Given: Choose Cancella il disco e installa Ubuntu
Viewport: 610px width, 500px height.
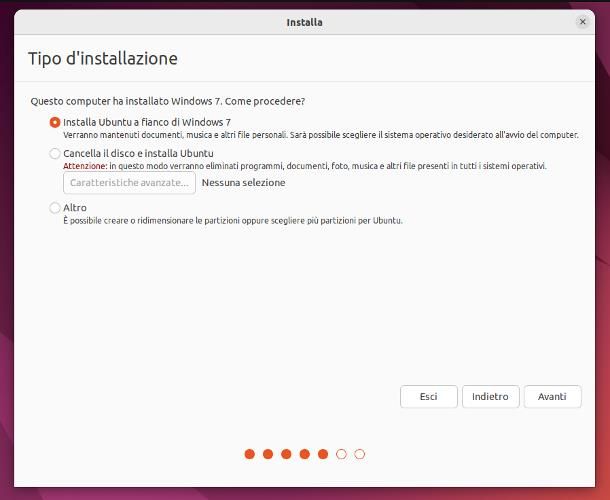Looking at the screenshot, I should [55, 153].
